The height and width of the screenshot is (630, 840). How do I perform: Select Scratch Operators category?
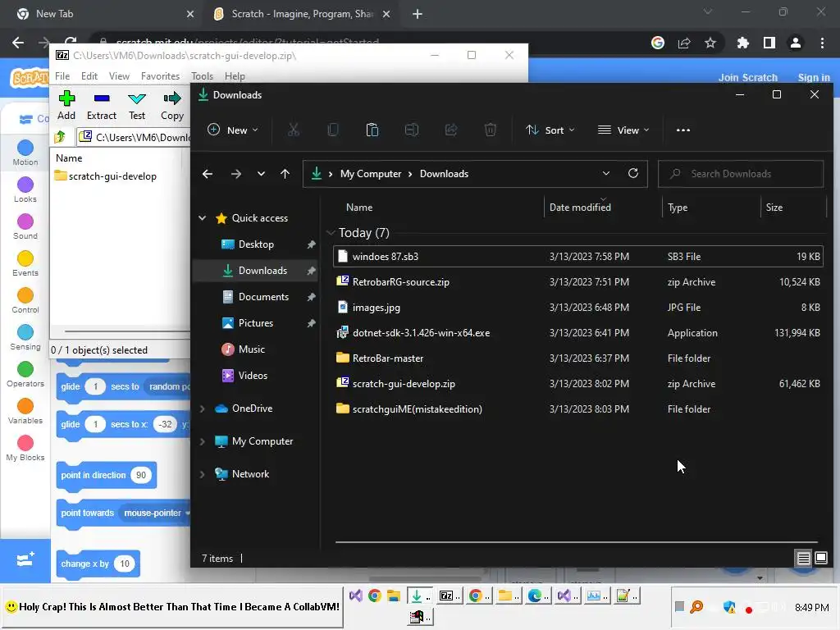coord(25,374)
